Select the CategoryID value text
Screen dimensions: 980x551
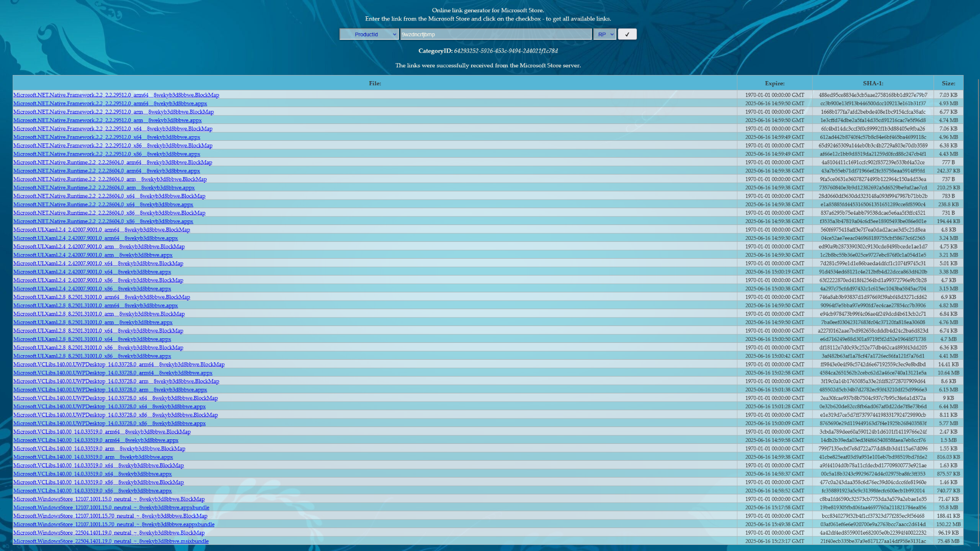pos(506,51)
